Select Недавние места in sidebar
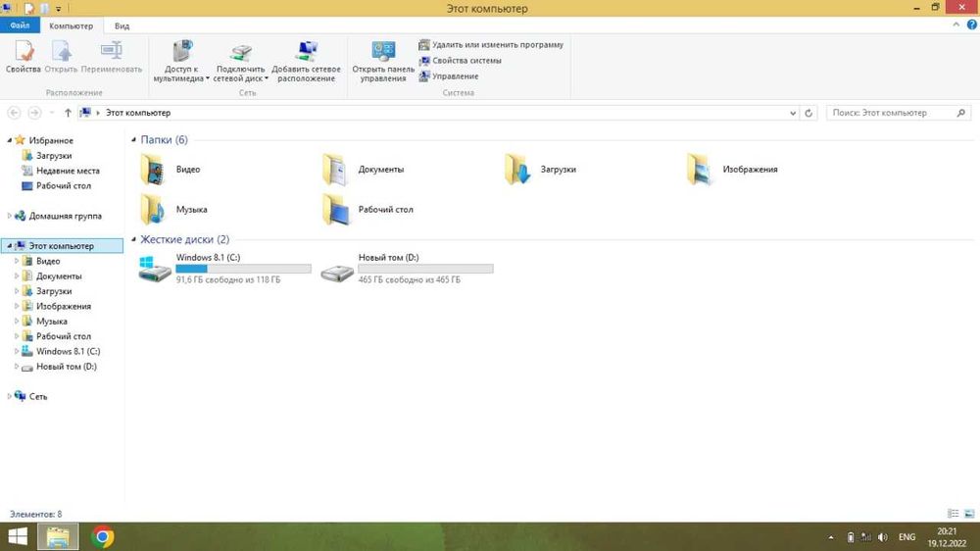Viewport: 980px width, 551px height. [x=61, y=171]
